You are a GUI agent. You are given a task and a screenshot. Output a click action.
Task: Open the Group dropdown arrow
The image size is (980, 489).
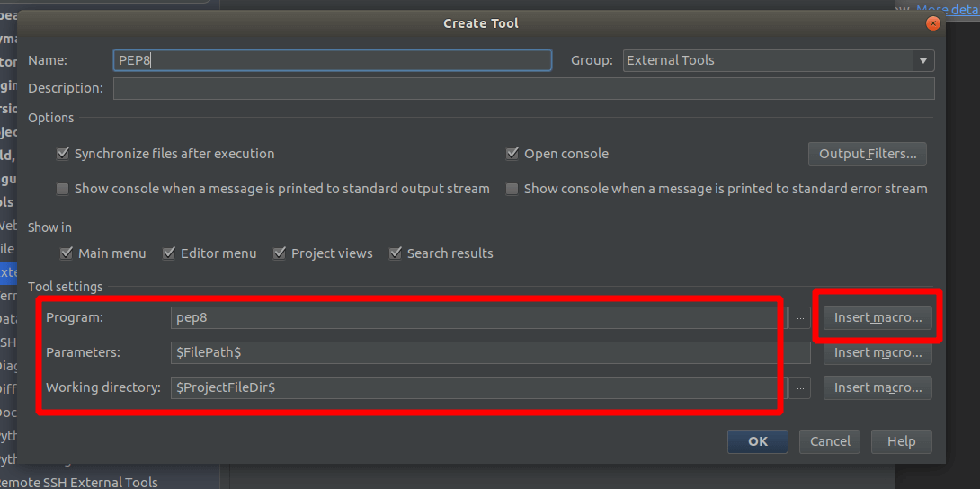pos(923,60)
